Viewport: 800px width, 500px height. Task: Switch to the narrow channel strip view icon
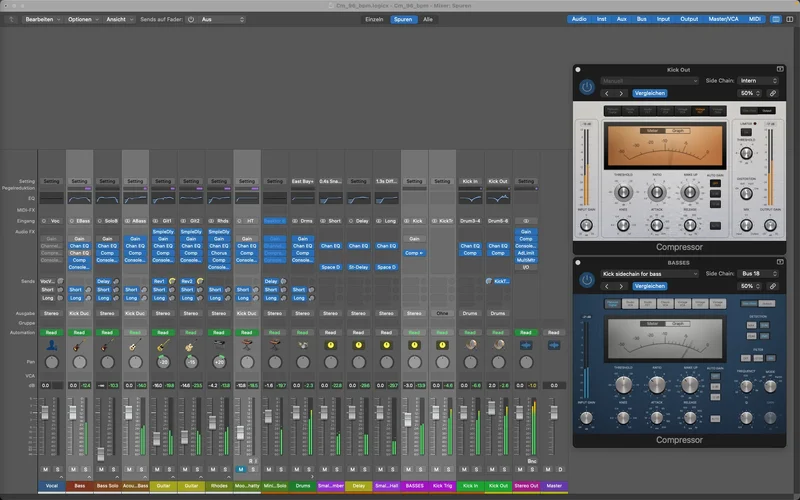pyautogui.click(x=776, y=19)
